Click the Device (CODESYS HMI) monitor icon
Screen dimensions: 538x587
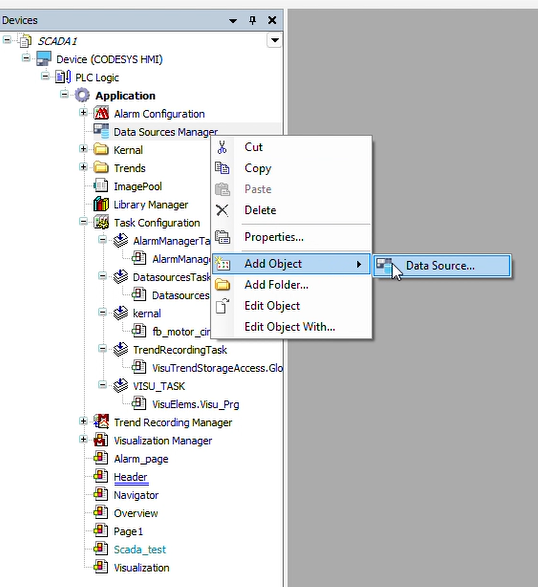[x=44, y=59]
